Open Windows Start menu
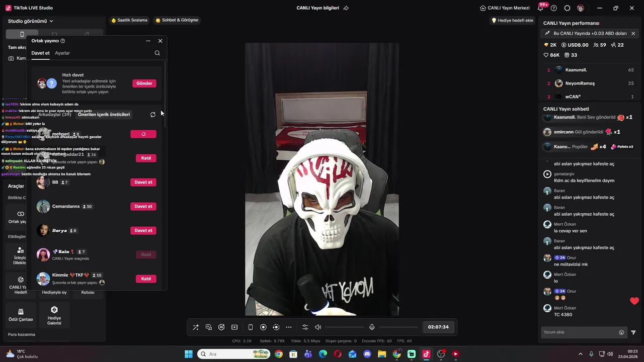 point(189,354)
